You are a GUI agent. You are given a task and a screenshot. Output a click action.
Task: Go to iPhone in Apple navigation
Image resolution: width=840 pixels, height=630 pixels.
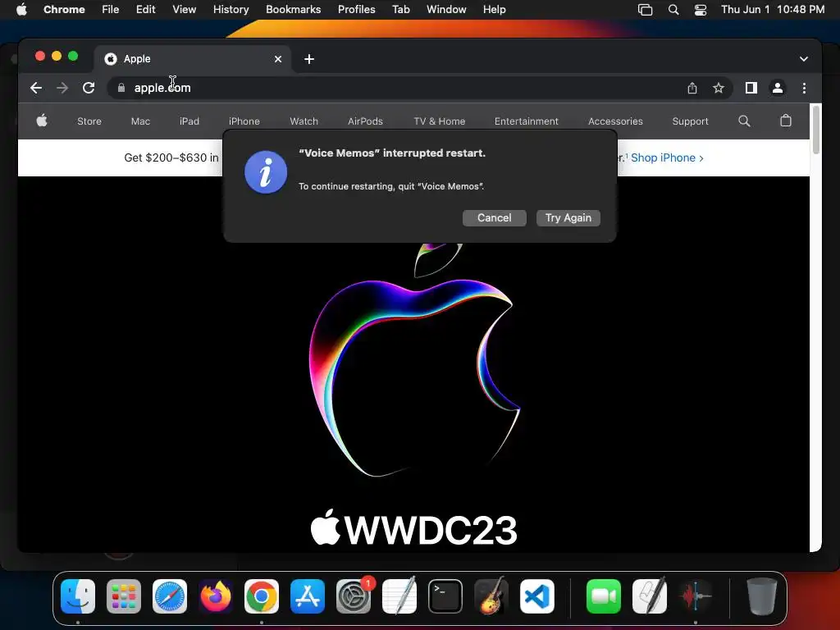(x=244, y=121)
